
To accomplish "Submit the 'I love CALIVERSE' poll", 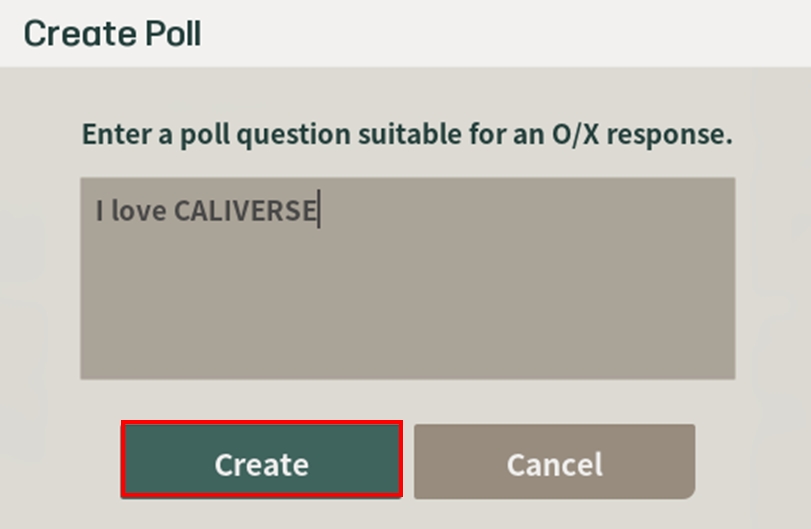I will (261, 462).
